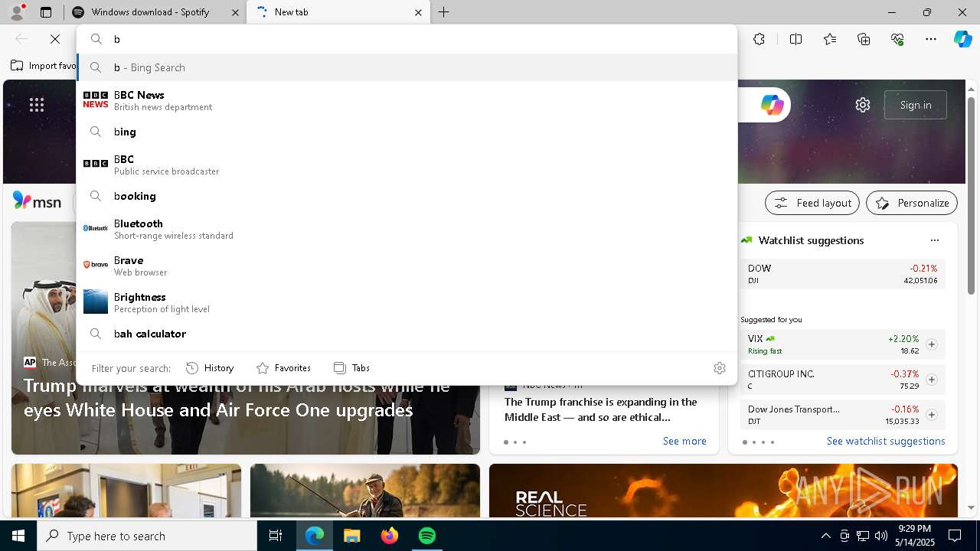Close the Windows download - Spotify tab
Screen dimensions: 980x551
point(235,12)
